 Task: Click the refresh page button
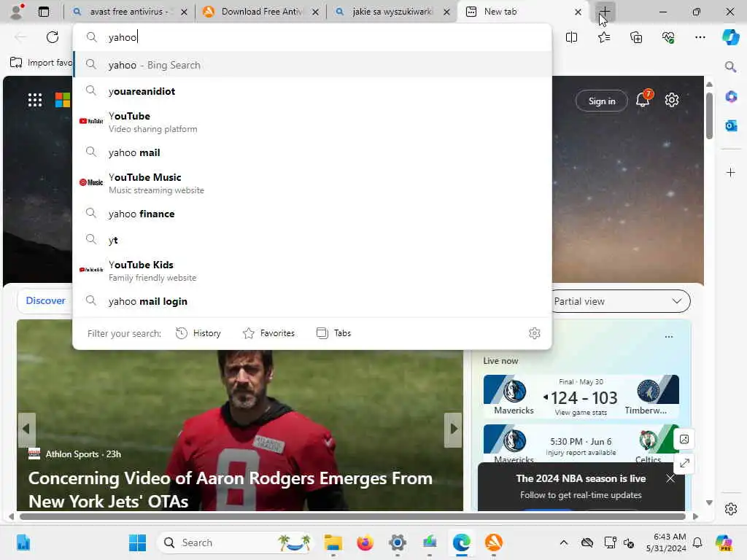(53, 37)
